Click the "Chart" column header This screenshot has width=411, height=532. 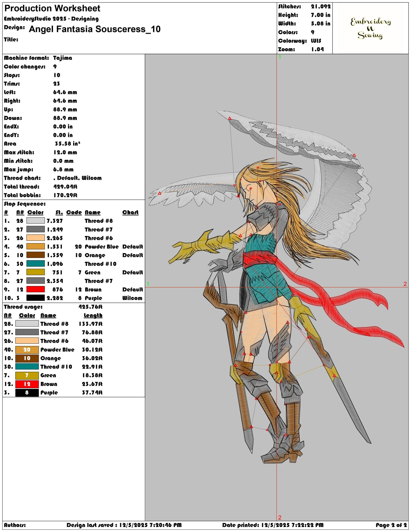pyautogui.click(x=130, y=212)
